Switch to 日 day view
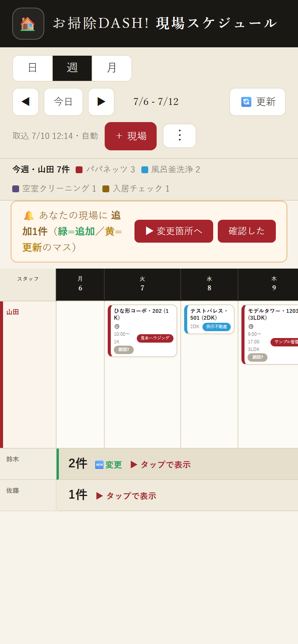Image resolution: width=298 pixels, height=644 pixels. (32, 68)
